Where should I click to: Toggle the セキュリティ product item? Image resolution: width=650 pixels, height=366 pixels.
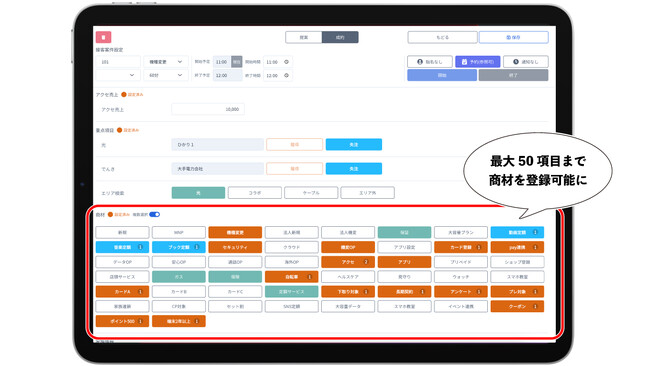(235, 247)
